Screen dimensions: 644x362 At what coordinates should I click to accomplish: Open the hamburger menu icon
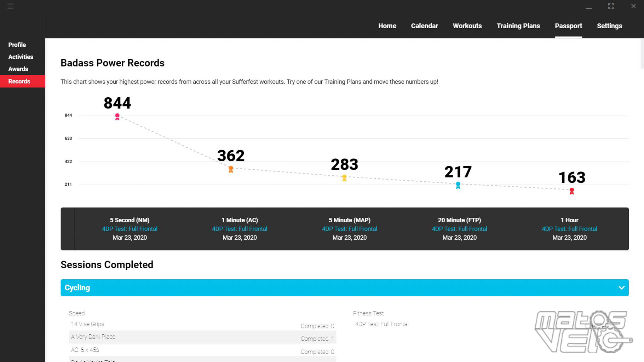pyautogui.click(x=11, y=6)
